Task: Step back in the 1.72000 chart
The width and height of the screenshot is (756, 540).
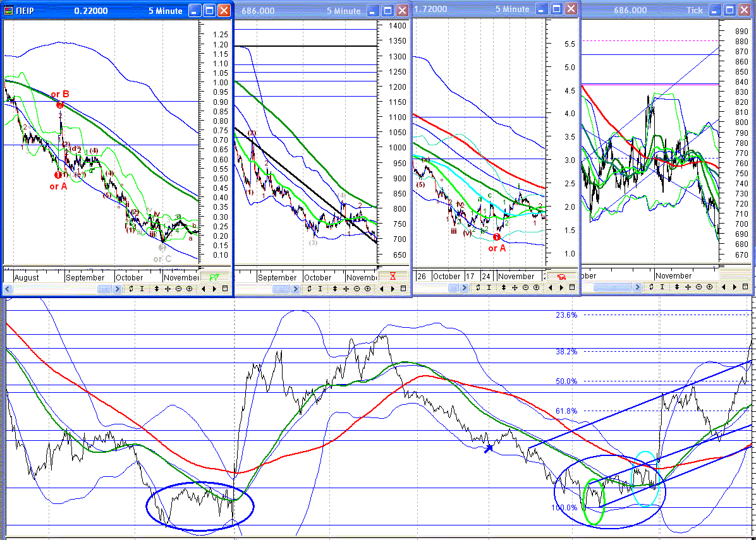Action: [x=550, y=287]
